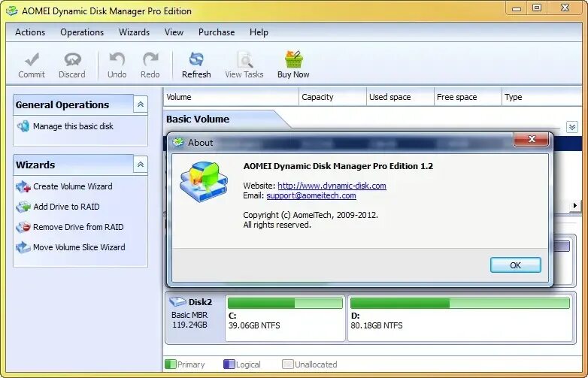
Task: Expand the Basic Volume section chevron
Action: coord(572,127)
